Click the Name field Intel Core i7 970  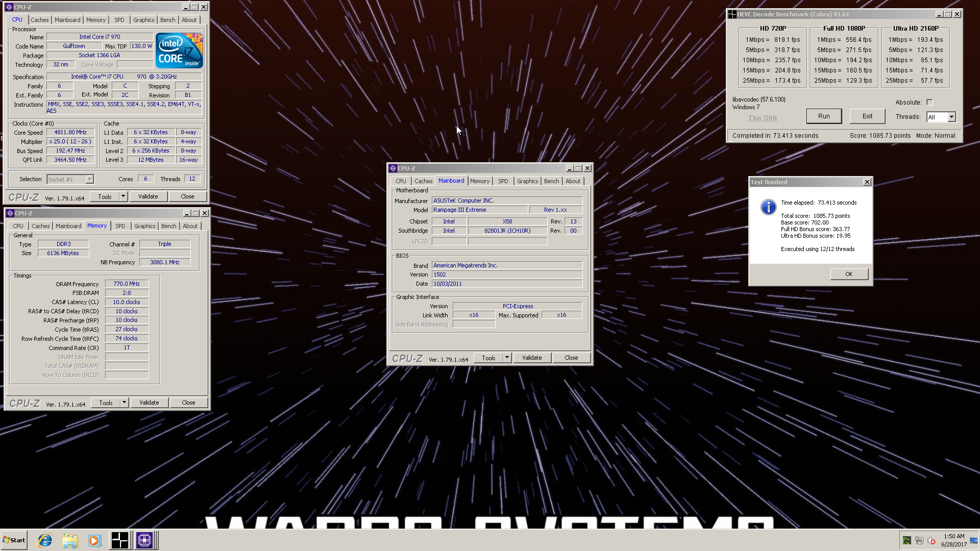[x=100, y=37]
